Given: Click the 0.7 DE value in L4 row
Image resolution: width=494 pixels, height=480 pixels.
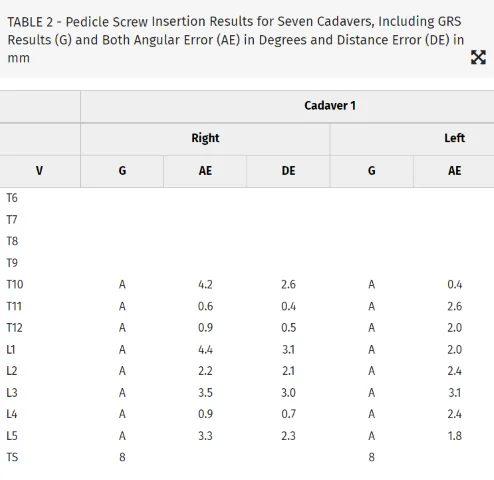Looking at the screenshot, I should pos(288,414).
